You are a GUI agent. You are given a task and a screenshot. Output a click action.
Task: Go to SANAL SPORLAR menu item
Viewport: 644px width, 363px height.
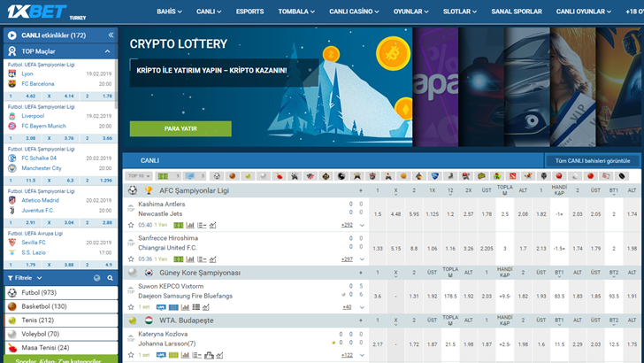tap(517, 12)
